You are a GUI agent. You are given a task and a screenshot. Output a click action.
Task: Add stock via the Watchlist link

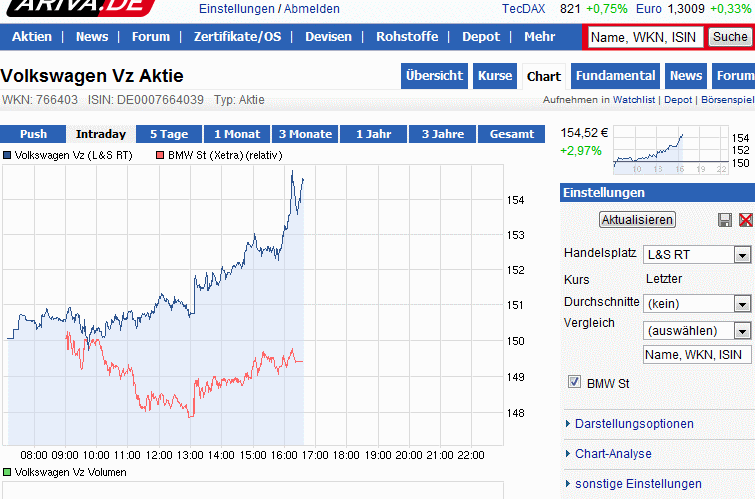click(x=634, y=100)
